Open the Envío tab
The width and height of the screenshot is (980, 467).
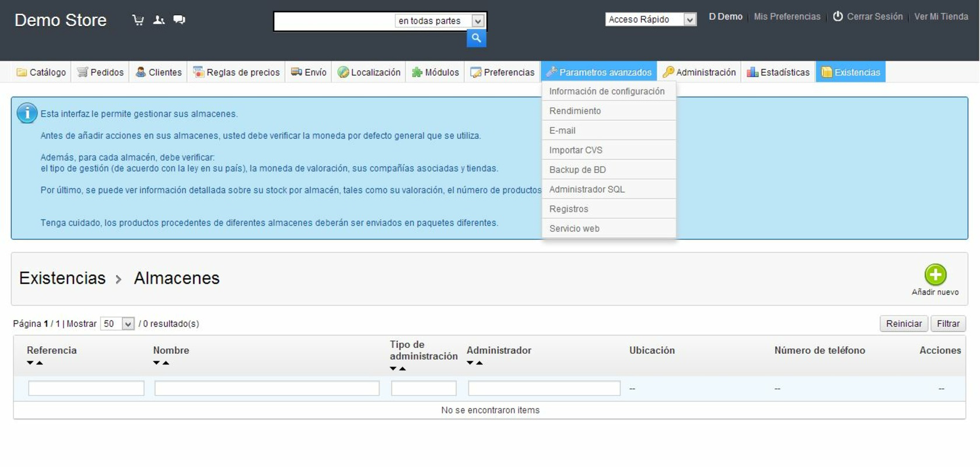pyautogui.click(x=309, y=72)
